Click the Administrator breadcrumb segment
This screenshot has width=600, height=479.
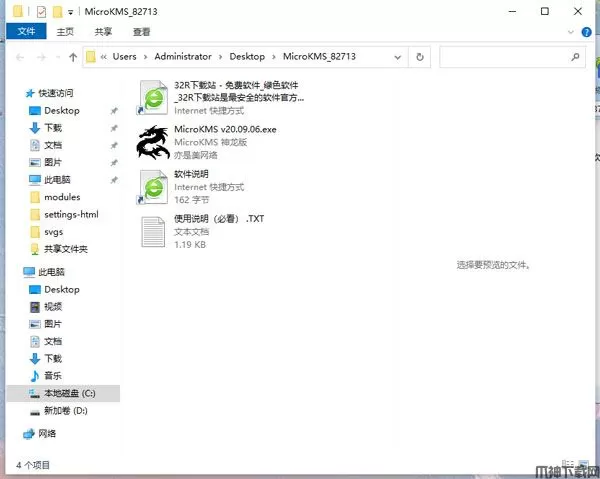(183, 57)
